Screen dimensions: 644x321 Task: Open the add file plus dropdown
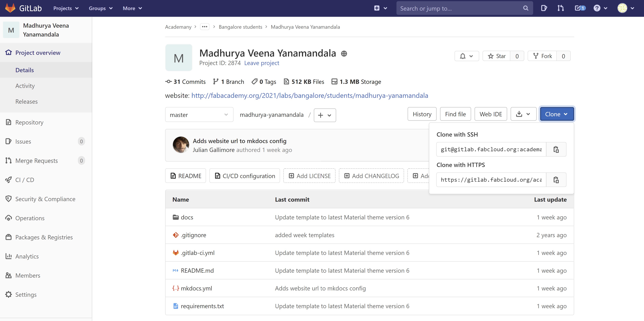click(325, 115)
